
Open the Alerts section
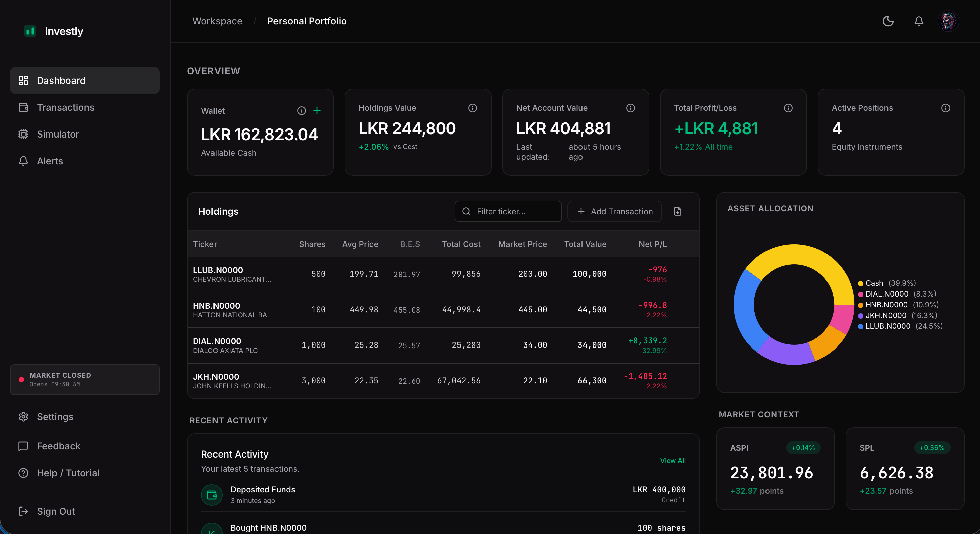coord(50,161)
